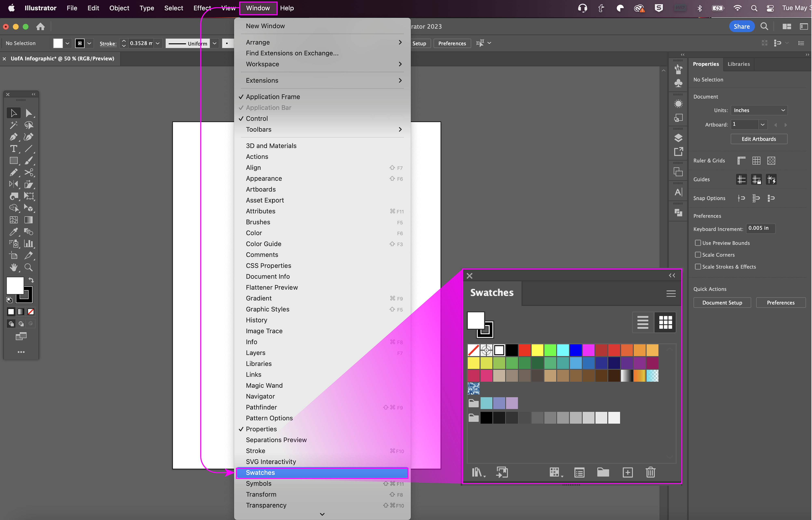Click the Share button
Image resolution: width=812 pixels, height=520 pixels.
(x=742, y=26)
